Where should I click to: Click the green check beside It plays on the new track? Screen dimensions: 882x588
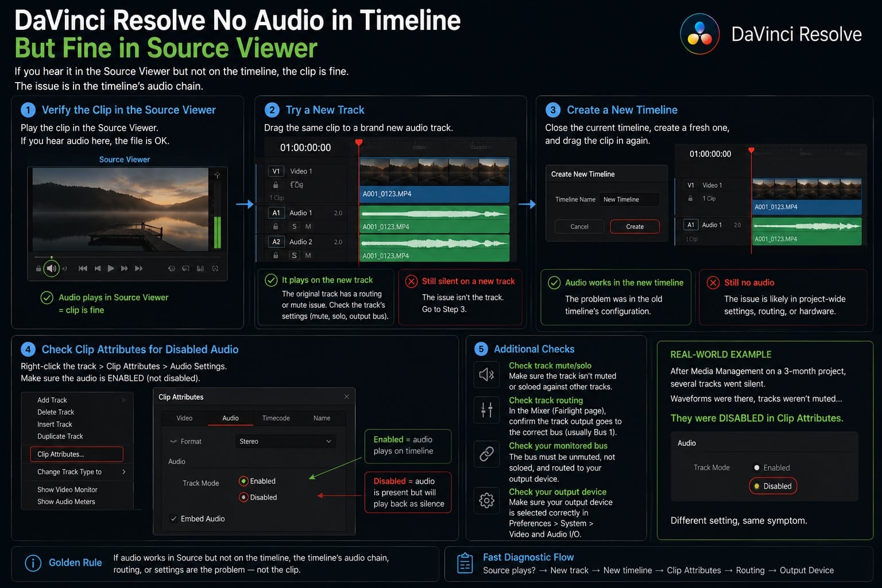pos(271,280)
